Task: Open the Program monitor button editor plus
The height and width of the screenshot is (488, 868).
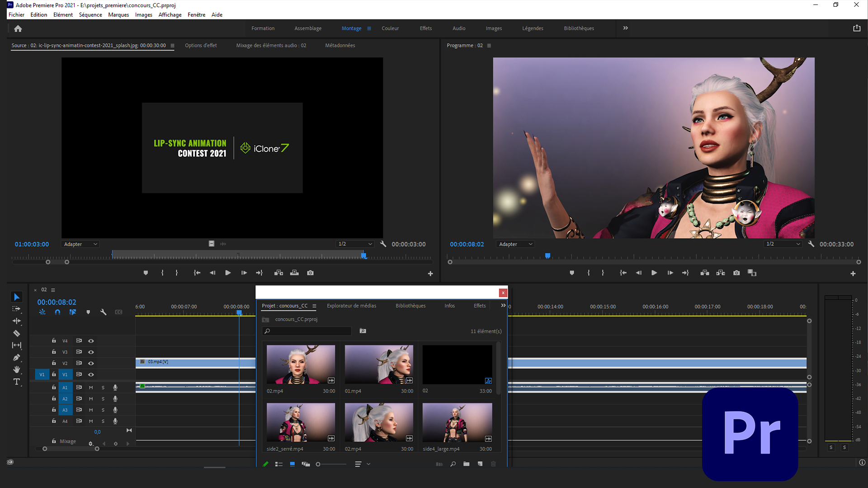Action: (853, 273)
